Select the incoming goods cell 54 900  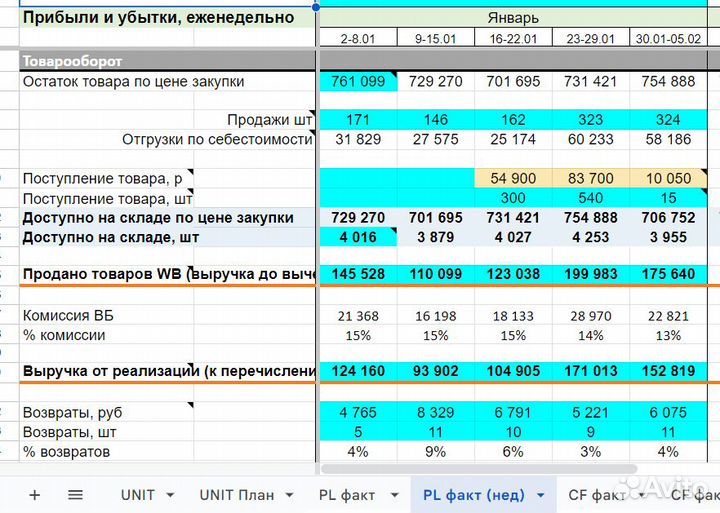pyautogui.click(x=513, y=178)
